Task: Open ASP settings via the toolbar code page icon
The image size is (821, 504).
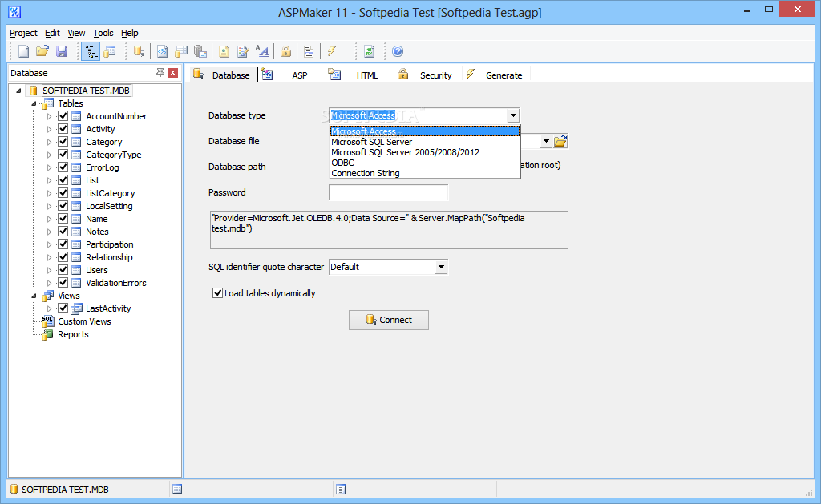Action: 162,51
